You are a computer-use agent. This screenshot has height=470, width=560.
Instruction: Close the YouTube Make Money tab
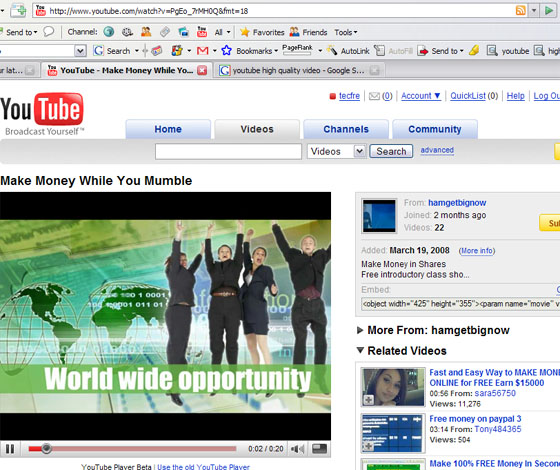coord(202,70)
